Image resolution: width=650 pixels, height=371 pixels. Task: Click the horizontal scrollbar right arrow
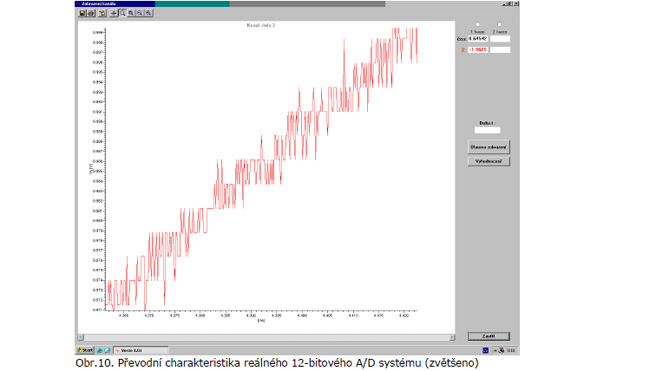point(452,338)
